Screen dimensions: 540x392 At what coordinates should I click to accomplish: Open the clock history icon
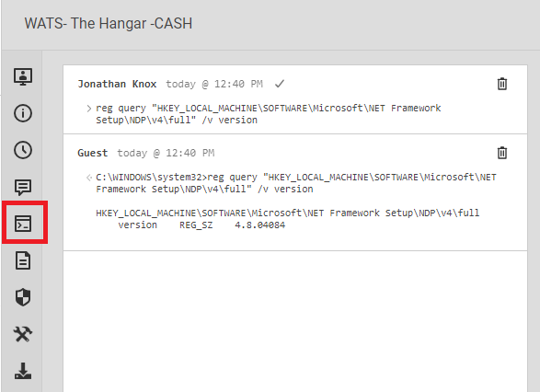[x=23, y=150]
